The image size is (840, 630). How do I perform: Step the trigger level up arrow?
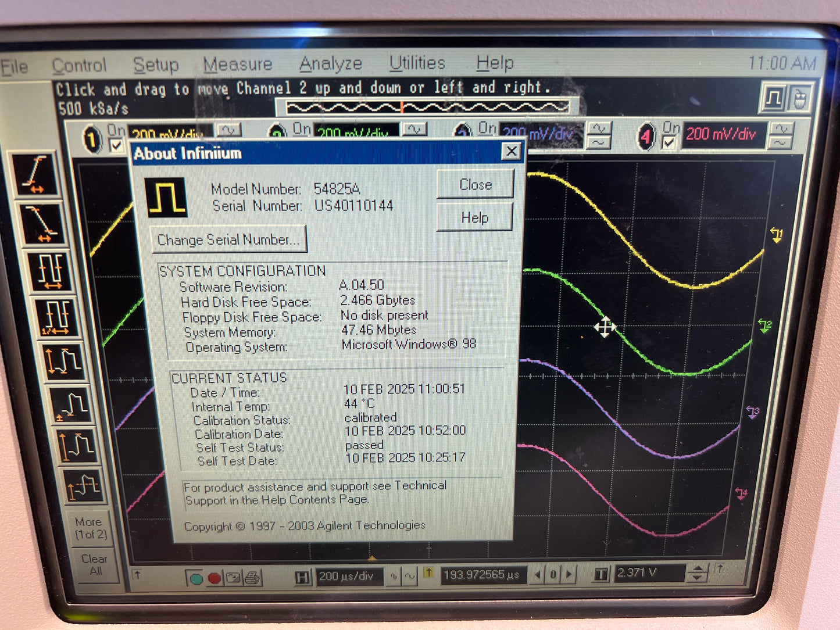[698, 569]
